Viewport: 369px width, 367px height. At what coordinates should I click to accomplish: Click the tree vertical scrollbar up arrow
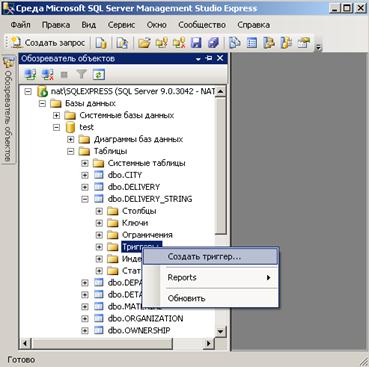(x=220, y=91)
